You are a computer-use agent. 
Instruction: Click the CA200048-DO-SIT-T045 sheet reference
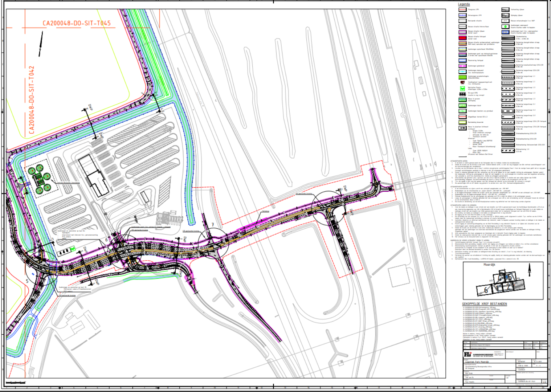click(x=77, y=23)
